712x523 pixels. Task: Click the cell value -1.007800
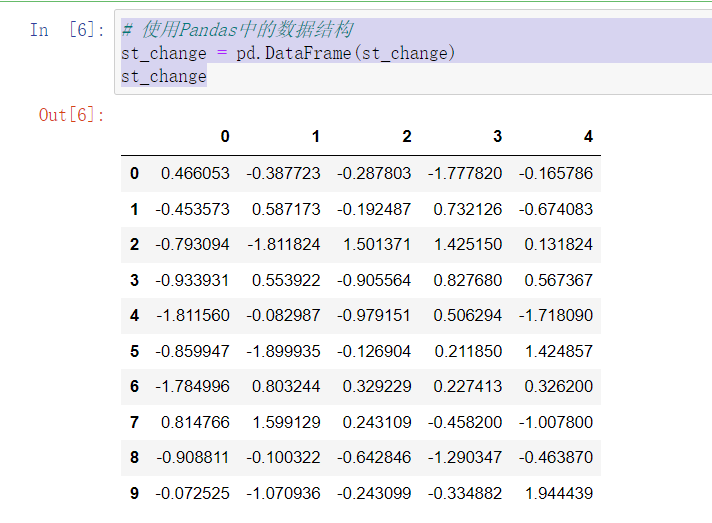click(556, 422)
